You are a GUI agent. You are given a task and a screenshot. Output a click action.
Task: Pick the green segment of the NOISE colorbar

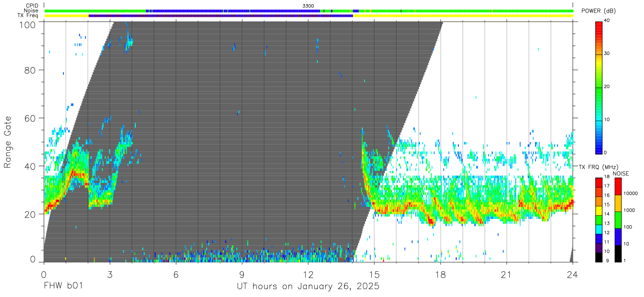pyautogui.click(x=618, y=220)
